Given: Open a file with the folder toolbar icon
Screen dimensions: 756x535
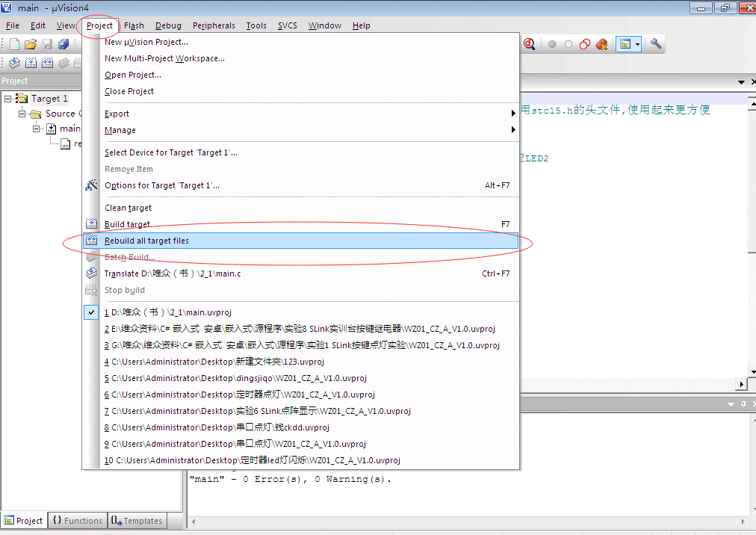Looking at the screenshot, I should [31, 44].
